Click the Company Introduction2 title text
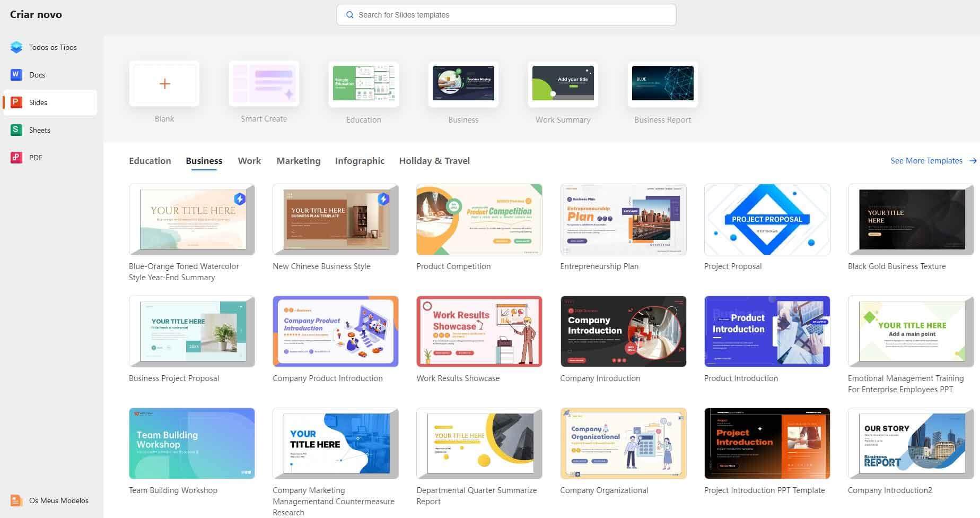 [890, 490]
